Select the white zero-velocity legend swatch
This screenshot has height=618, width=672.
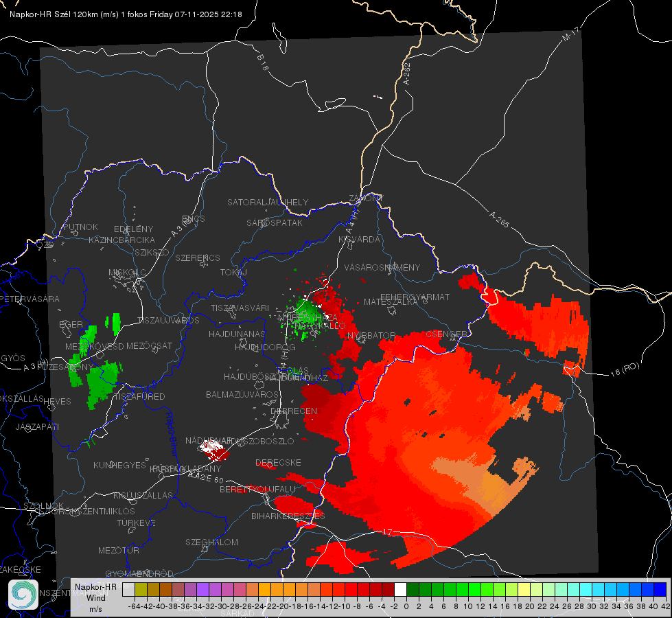400,589
